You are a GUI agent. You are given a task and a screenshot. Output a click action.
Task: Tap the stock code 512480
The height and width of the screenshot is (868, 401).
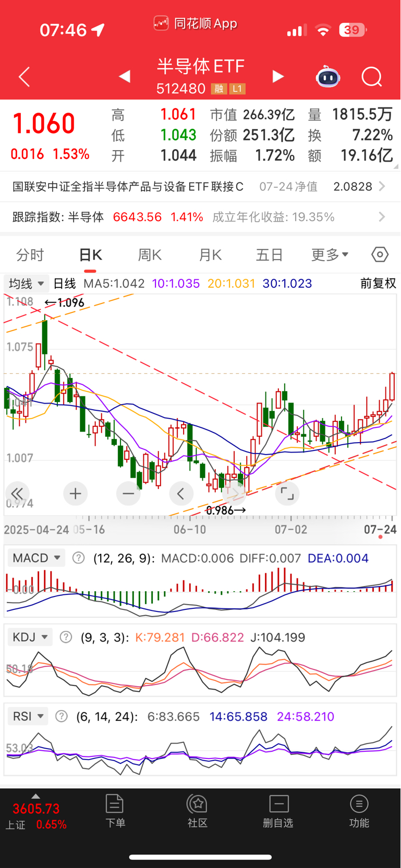pyautogui.click(x=181, y=89)
